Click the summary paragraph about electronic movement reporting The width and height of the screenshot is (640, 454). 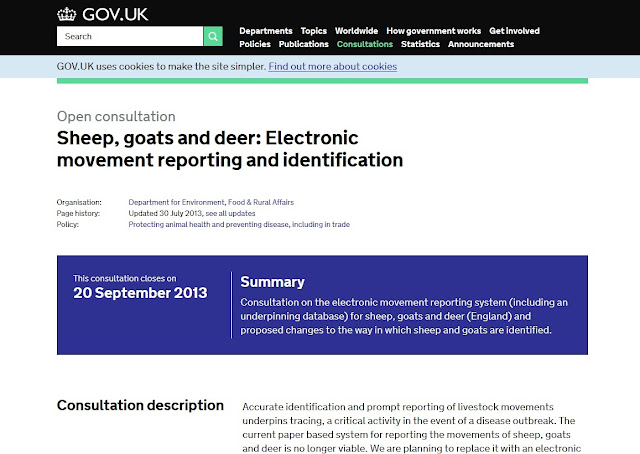click(x=404, y=316)
